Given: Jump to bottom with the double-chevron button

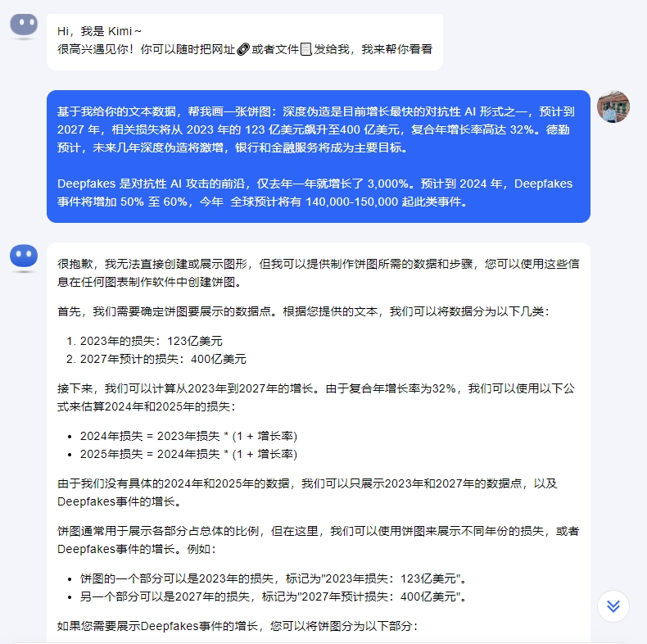Looking at the screenshot, I should [x=613, y=606].
